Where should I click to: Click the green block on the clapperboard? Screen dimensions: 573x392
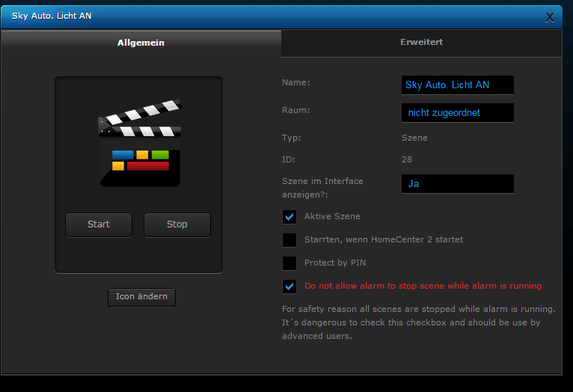point(160,155)
